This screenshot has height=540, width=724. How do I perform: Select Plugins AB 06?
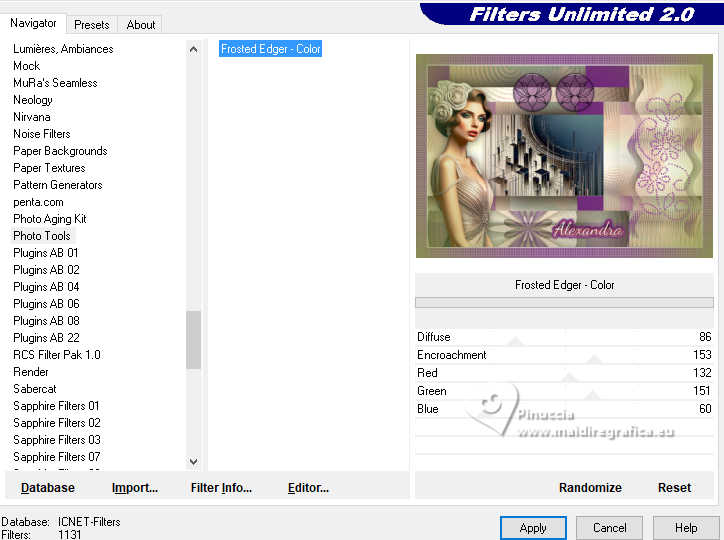click(46, 304)
